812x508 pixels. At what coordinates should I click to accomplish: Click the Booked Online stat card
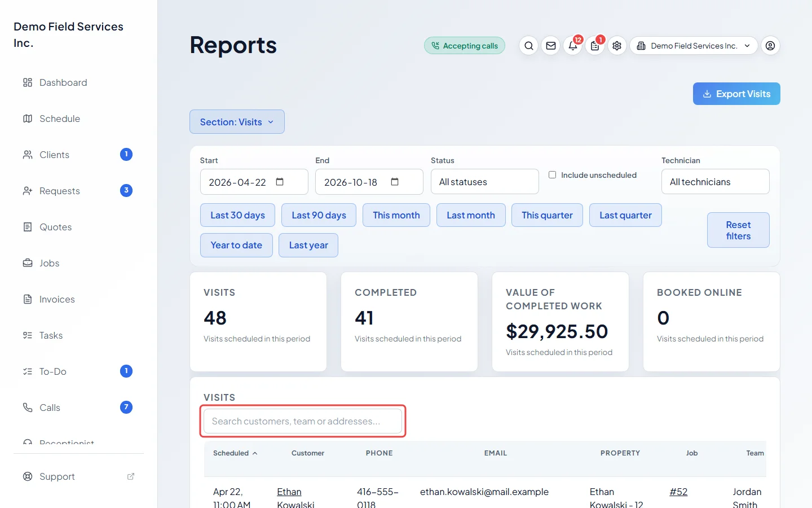(x=712, y=322)
